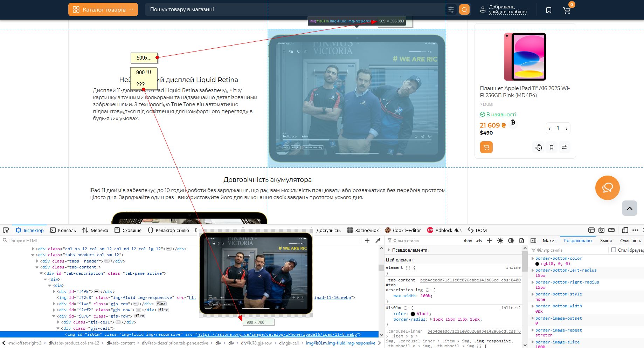Screen dimensions: 644x348
Task: Open the Adblock Plus panel tab
Action: coord(444,230)
